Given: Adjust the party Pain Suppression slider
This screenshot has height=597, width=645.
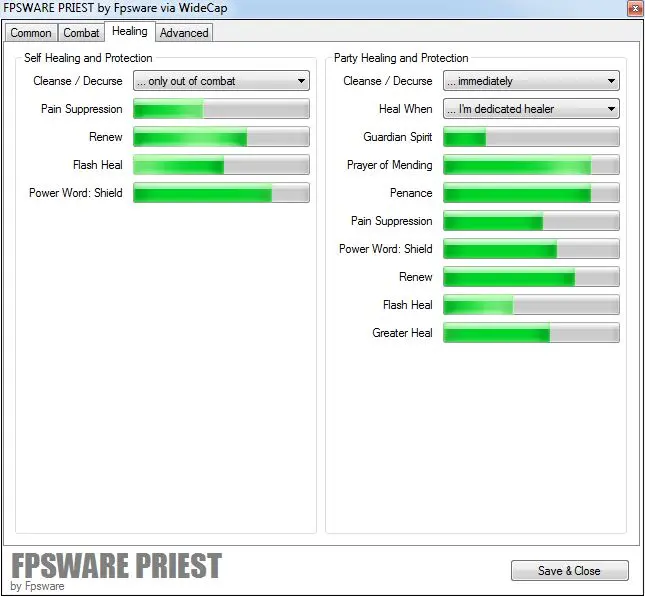Looking at the screenshot, I should pyautogui.click(x=531, y=221).
